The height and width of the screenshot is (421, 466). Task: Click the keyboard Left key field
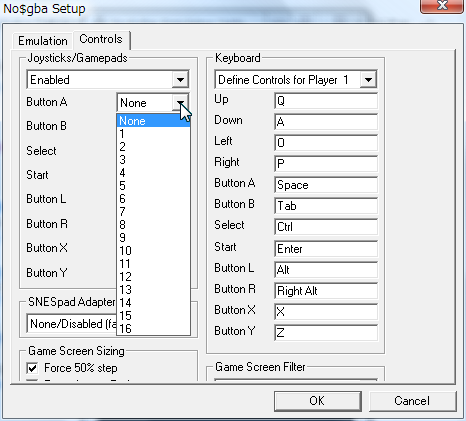[x=326, y=143]
